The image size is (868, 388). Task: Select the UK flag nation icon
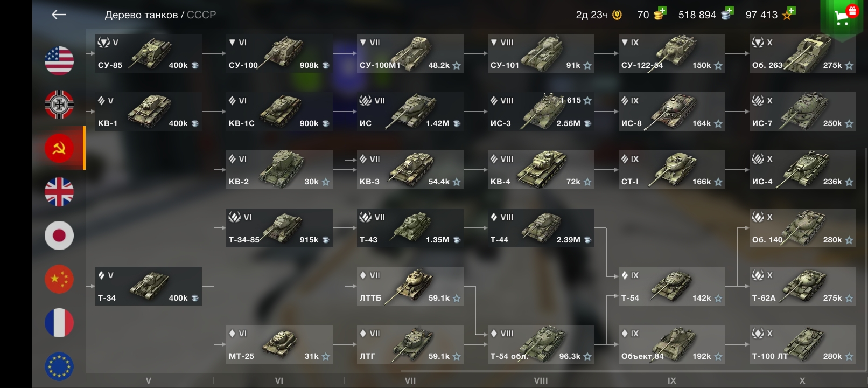point(59,192)
